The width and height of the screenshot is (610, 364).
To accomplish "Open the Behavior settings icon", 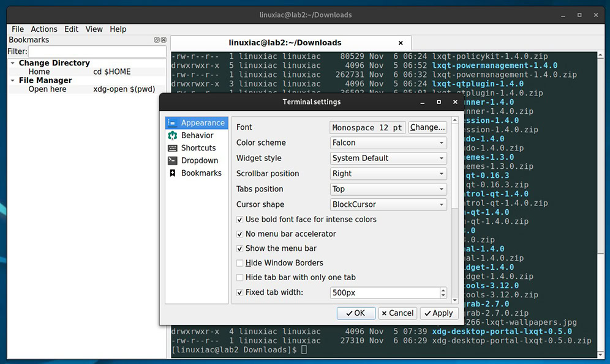I will (x=172, y=135).
